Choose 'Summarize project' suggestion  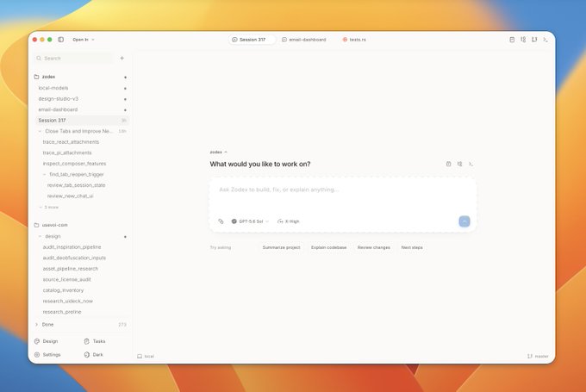[x=282, y=248]
